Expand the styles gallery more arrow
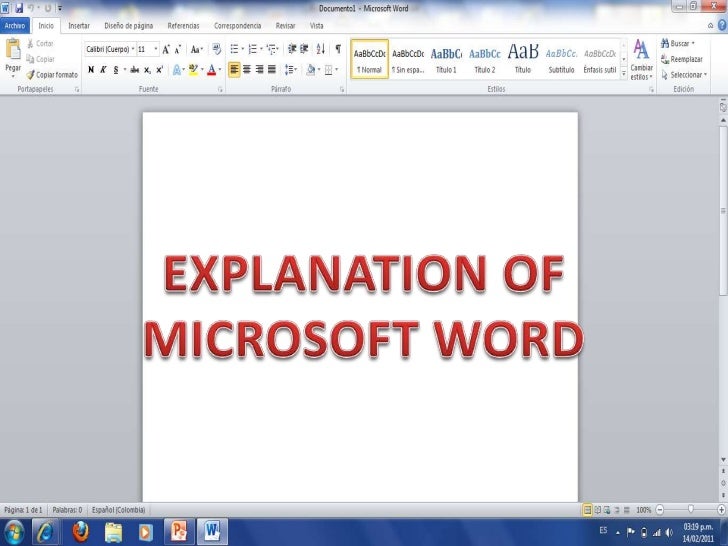 (x=624, y=73)
